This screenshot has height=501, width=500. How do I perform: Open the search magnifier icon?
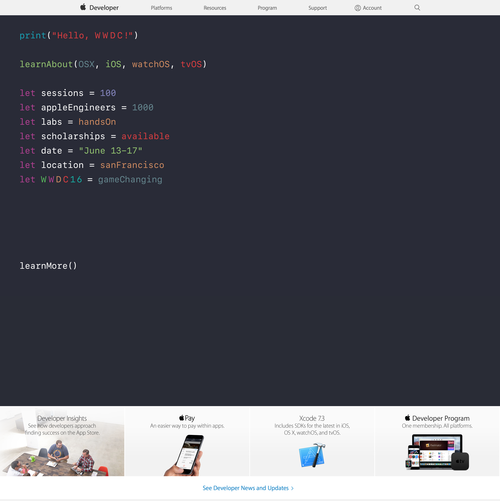tap(417, 7)
